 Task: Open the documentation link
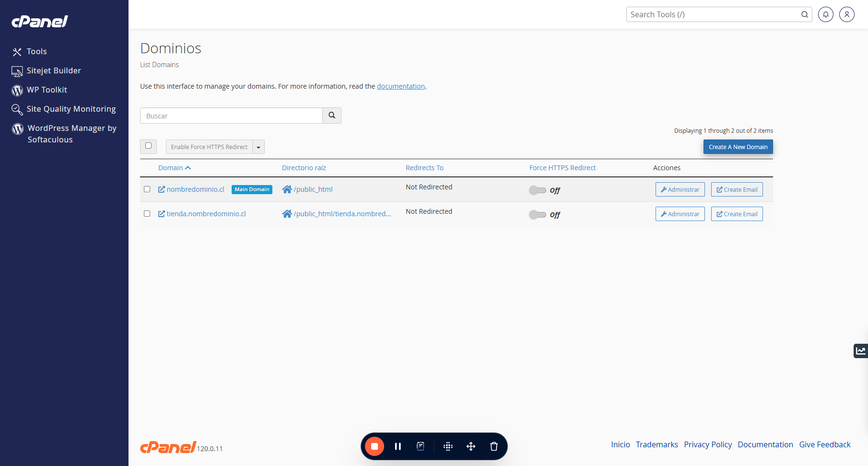coord(401,86)
